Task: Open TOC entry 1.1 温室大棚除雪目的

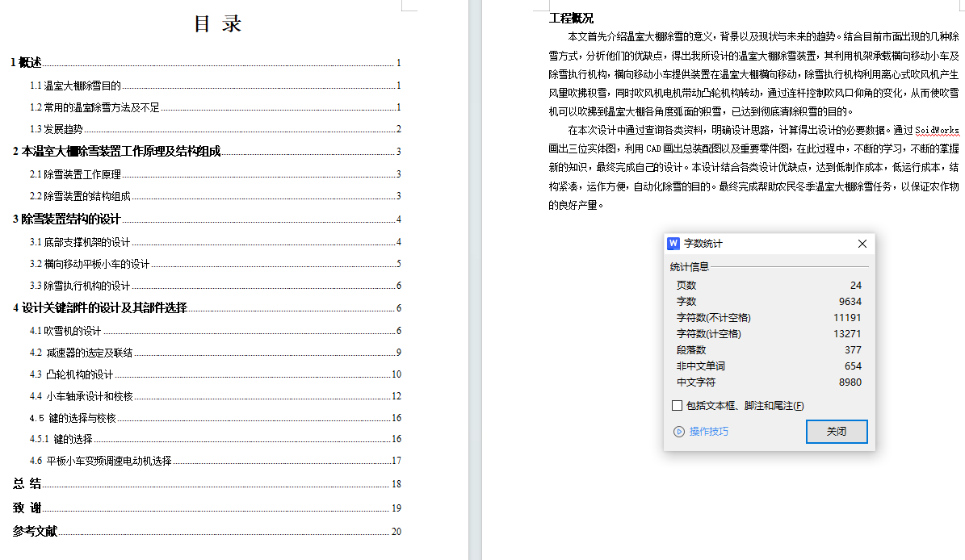Action: tap(75, 86)
